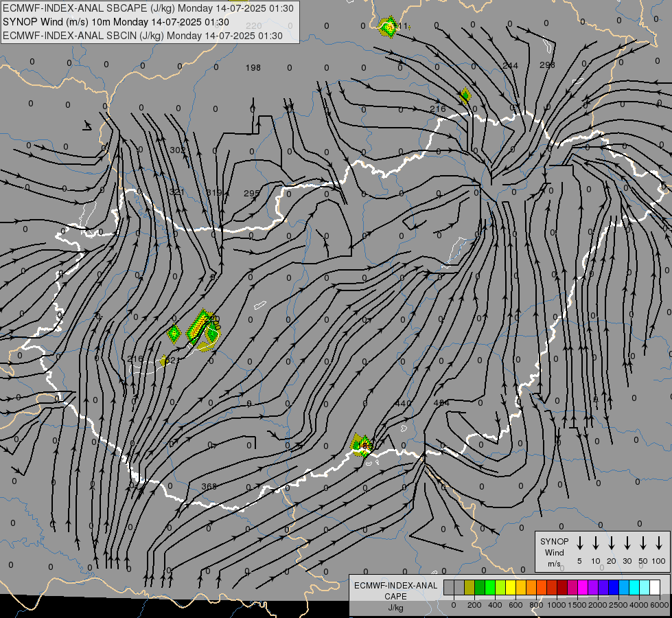Click the SYNOP Wind 10m header line
Image resolution: width=672 pixels, height=618 pixels.
116,22
